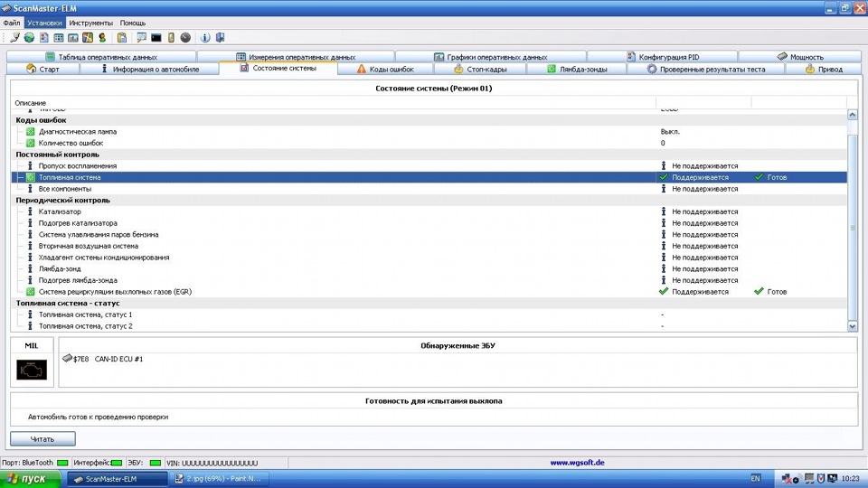Switch to Измерения оперативных данных tab
This screenshot has height=488, width=868.
pyautogui.click(x=296, y=56)
